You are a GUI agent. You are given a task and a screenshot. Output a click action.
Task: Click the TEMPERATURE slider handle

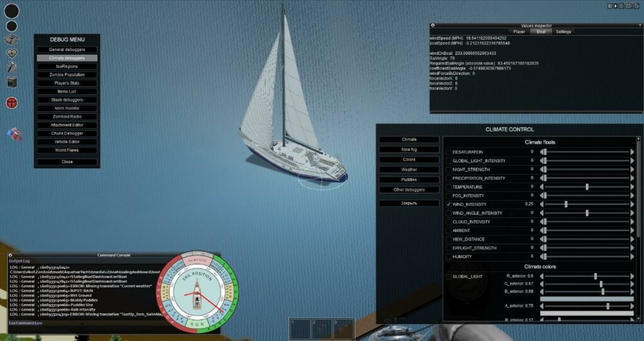point(587,187)
